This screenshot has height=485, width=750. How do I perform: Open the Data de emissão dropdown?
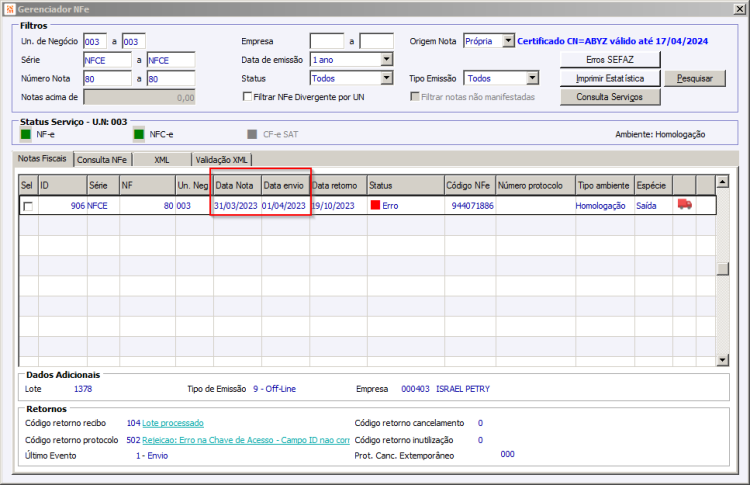pos(386,59)
